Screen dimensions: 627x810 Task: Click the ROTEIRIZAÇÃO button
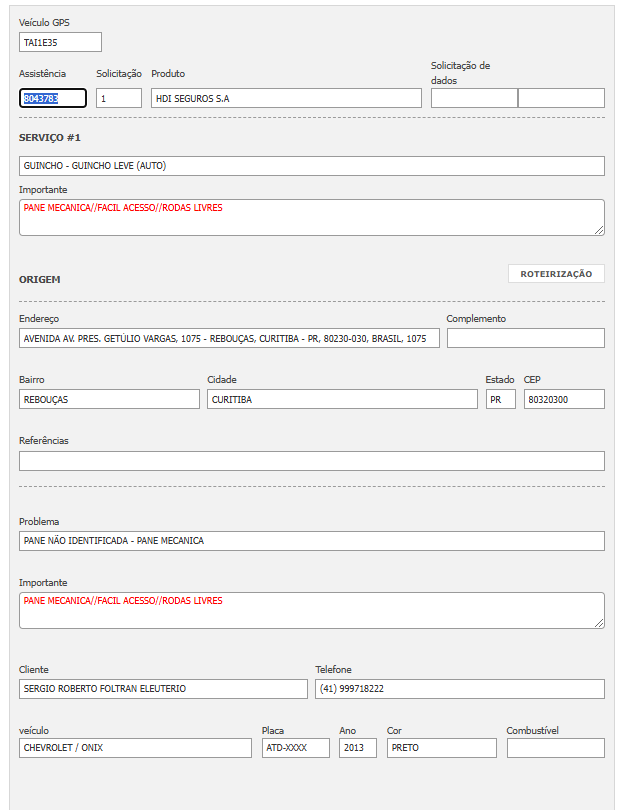(556, 274)
